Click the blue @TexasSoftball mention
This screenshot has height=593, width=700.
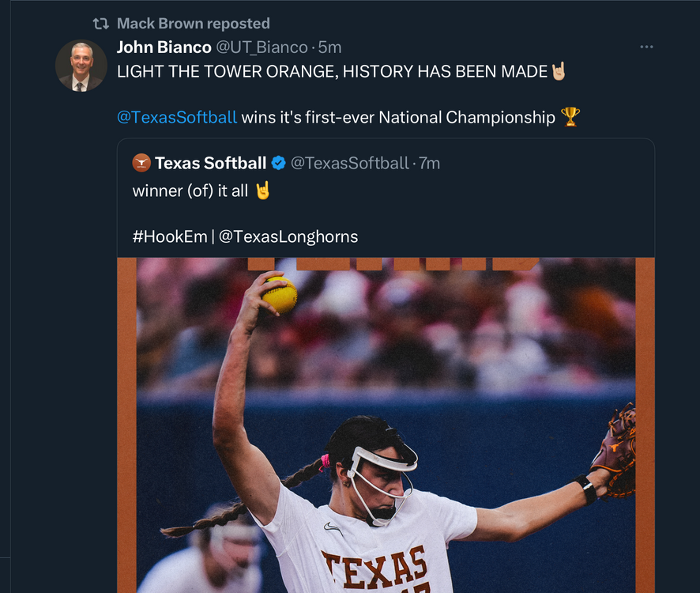point(177,117)
